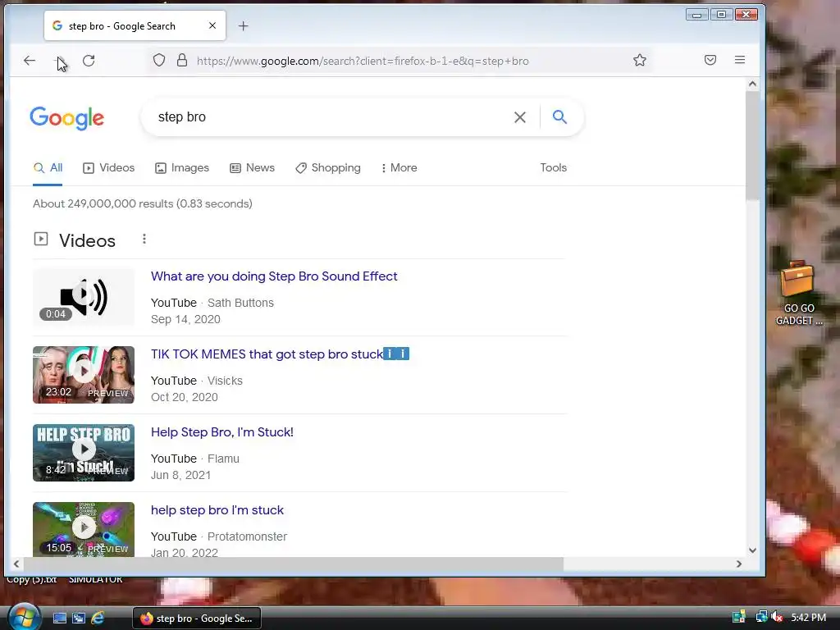Screen dimensions: 840x630
Task: Open the 'help step bro I'm stuck' Protatomonster link
Action: click(x=217, y=510)
